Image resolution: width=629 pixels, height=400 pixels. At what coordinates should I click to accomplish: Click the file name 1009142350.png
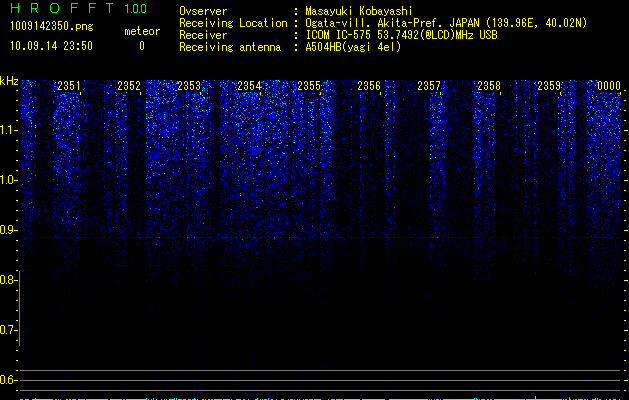coord(51,27)
